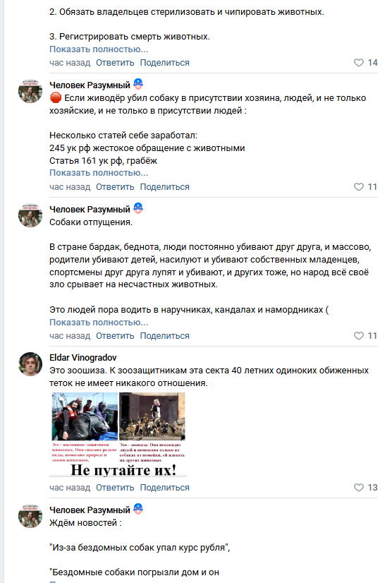This screenshot has height=583, width=392.
Task: Expand the comment about registering animal deaths
Action: click(x=99, y=49)
